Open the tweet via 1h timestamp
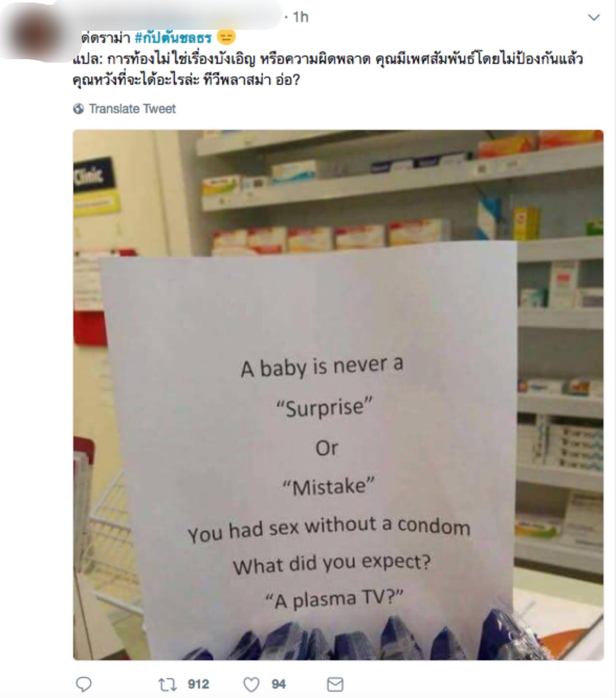Screen dimensions: 616x698 coord(301,17)
